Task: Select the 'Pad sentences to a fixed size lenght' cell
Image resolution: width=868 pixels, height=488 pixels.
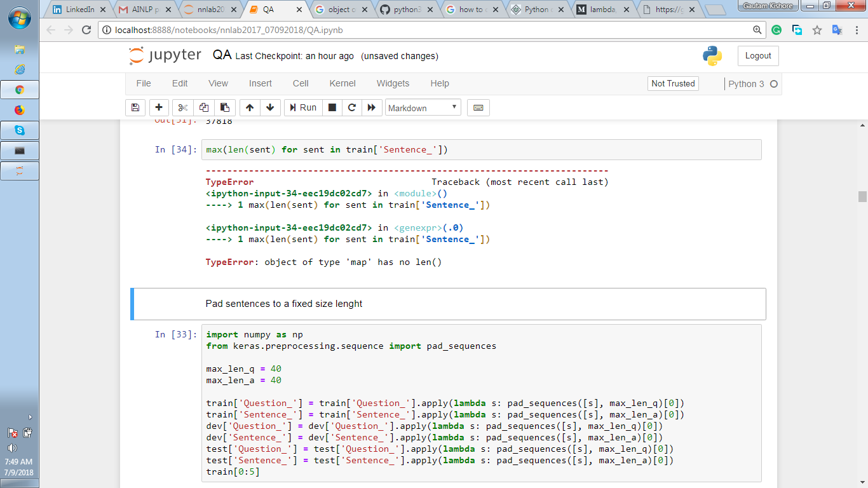Action: point(448,304)
